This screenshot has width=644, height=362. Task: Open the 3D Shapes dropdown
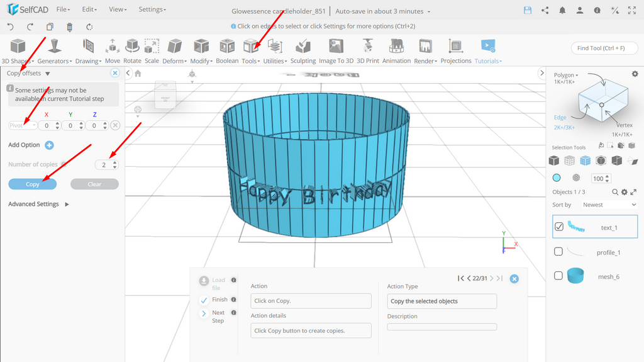[x=18, y=51]
